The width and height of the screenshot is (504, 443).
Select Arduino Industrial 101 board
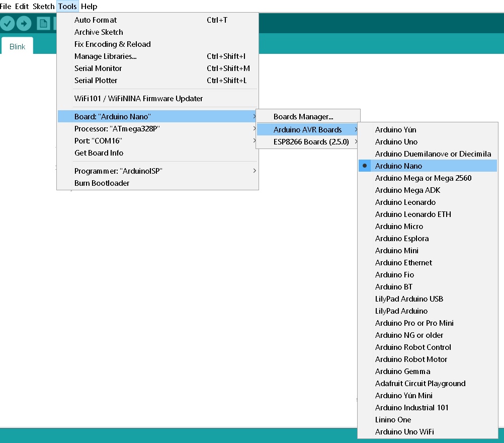[428, 408]
